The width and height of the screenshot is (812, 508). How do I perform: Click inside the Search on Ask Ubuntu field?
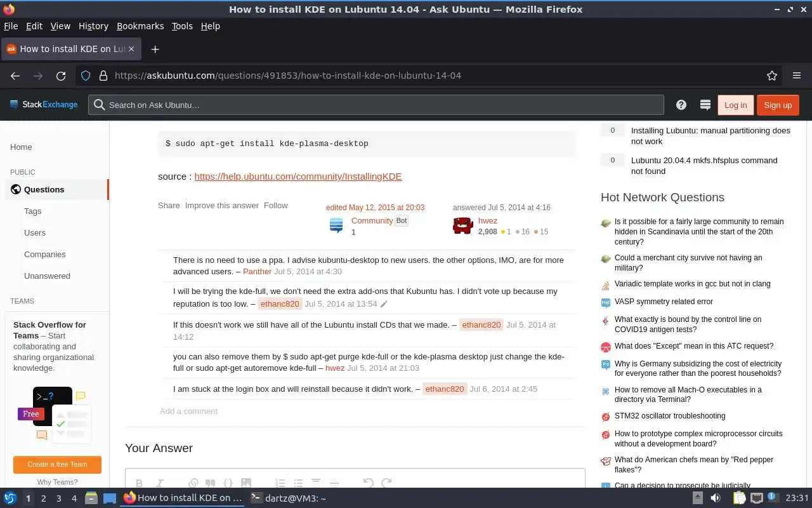pos(376,105)
